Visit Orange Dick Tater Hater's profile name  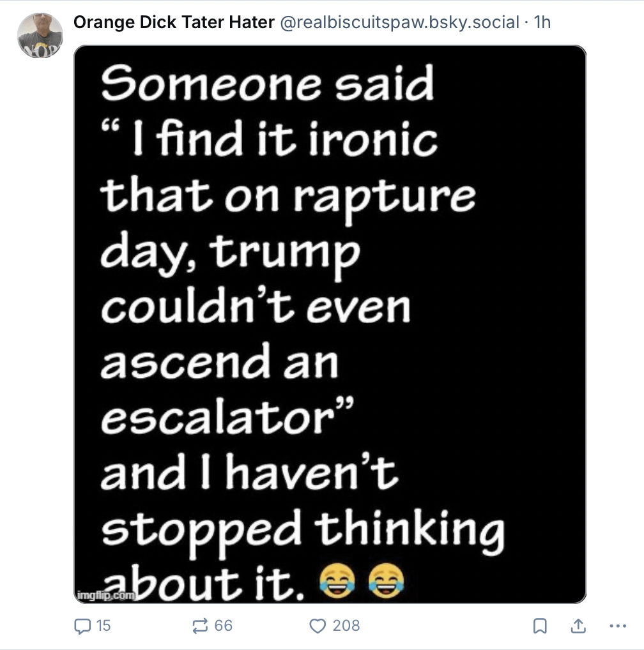coord(174,22)
